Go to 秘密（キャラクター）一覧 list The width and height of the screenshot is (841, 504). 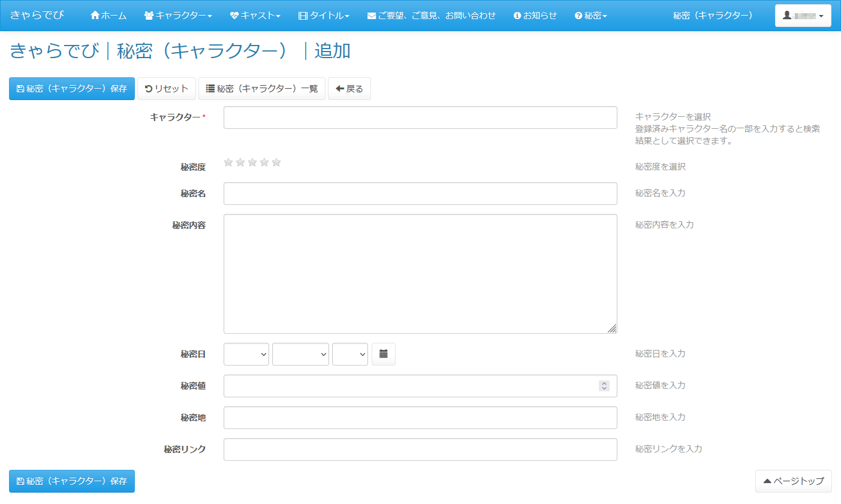pyautogui.click(x=262, y=89)
